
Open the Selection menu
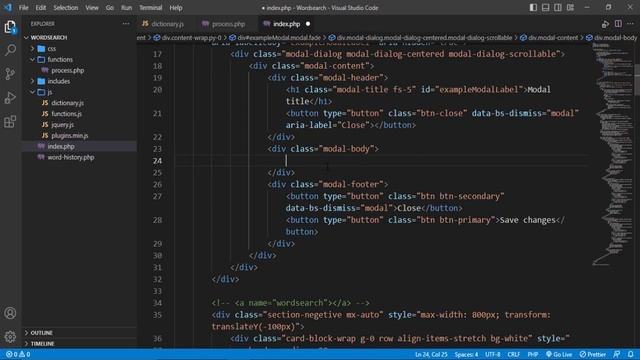(x=65, y=8)
